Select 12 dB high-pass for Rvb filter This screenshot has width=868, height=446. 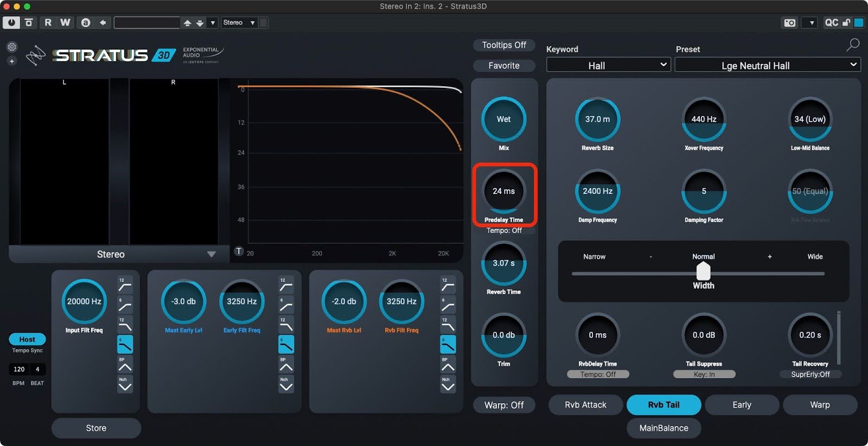(448, 285)
